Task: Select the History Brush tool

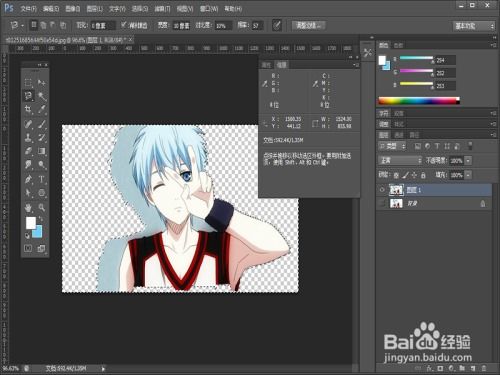Action: point(42,137)
